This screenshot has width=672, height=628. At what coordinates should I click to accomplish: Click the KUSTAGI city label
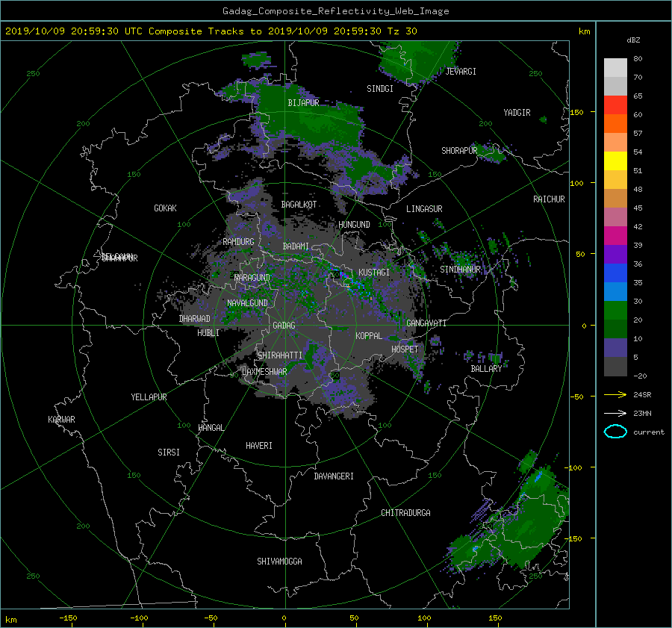pos(374,273)
